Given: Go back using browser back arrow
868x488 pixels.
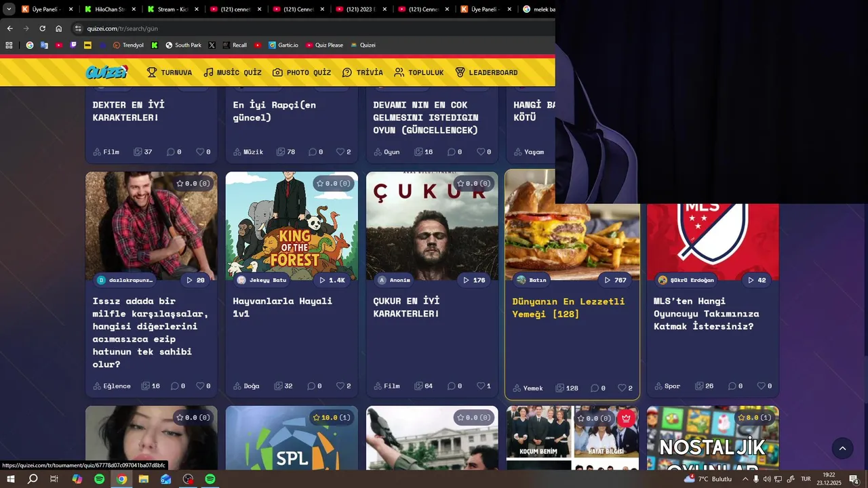Looking at the screenshot, I should coord(9,28).
